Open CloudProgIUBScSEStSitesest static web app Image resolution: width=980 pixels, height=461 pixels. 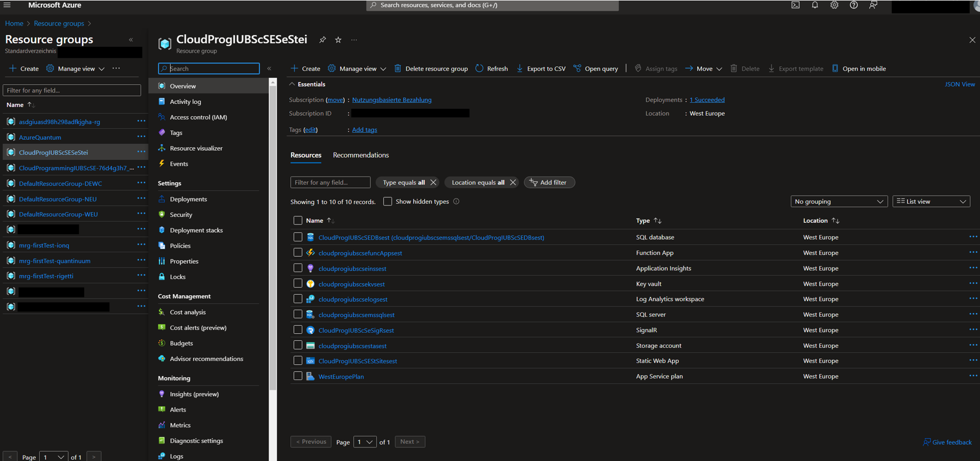[357, 361]
